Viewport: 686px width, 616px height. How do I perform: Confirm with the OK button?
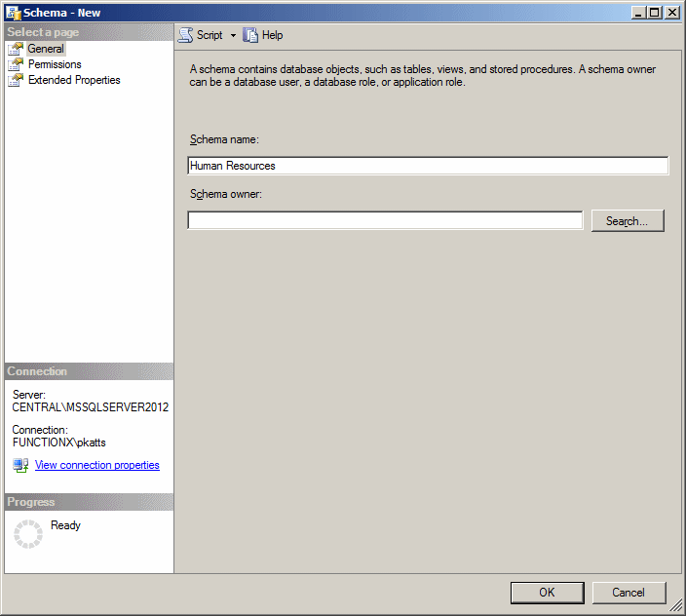[547, 593]
